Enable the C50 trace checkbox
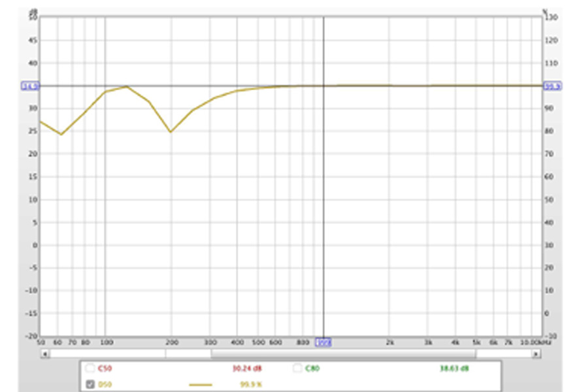The width and height of the screenshot is (575, 392). (x=90, y=368)
